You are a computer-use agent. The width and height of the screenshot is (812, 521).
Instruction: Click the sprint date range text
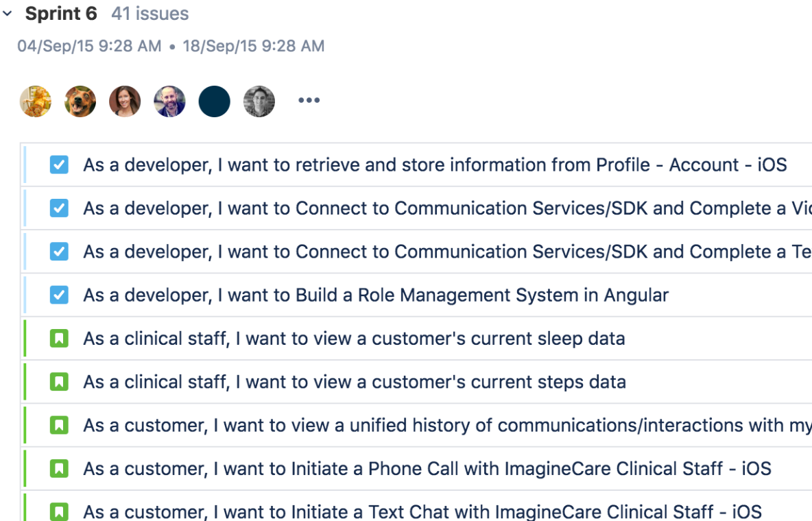pyautogui.click(x=171, y=46)
